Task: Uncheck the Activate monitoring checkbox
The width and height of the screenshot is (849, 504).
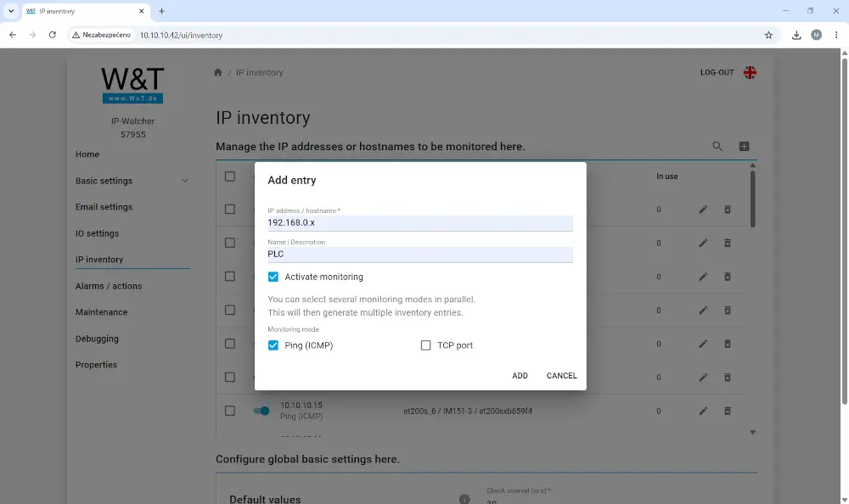Action: coord(273,277)
